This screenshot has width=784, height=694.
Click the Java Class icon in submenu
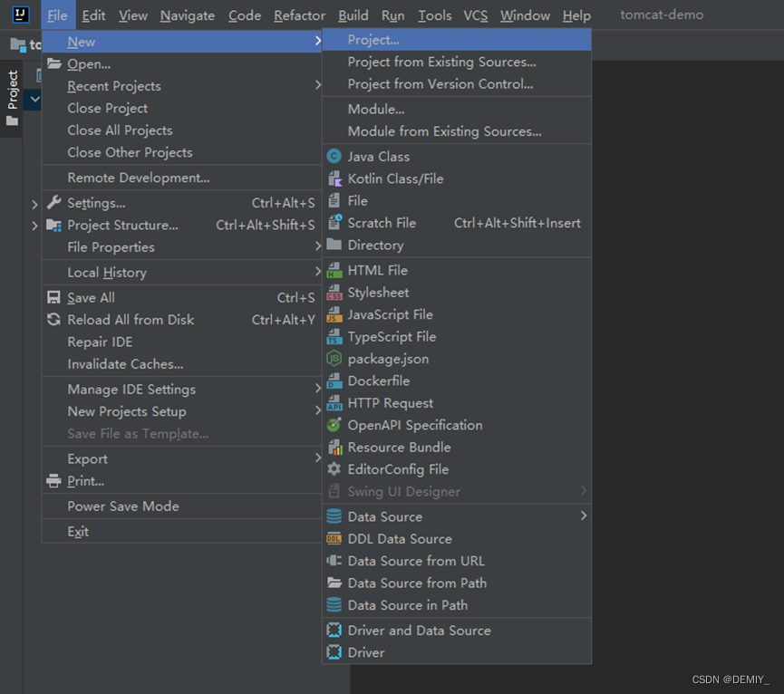[x=334, y=157]
